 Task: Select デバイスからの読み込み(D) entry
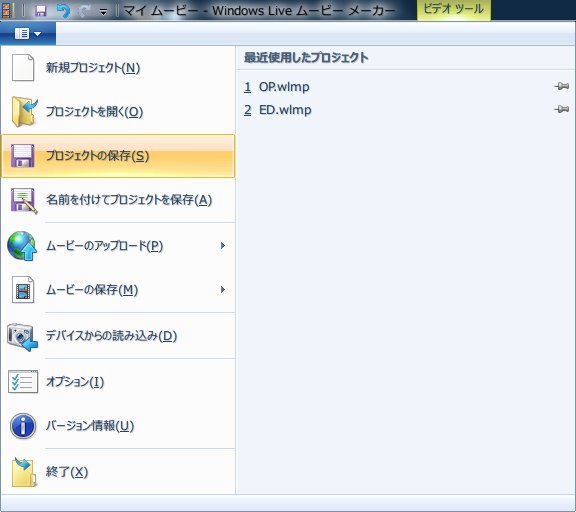point(118,336)
